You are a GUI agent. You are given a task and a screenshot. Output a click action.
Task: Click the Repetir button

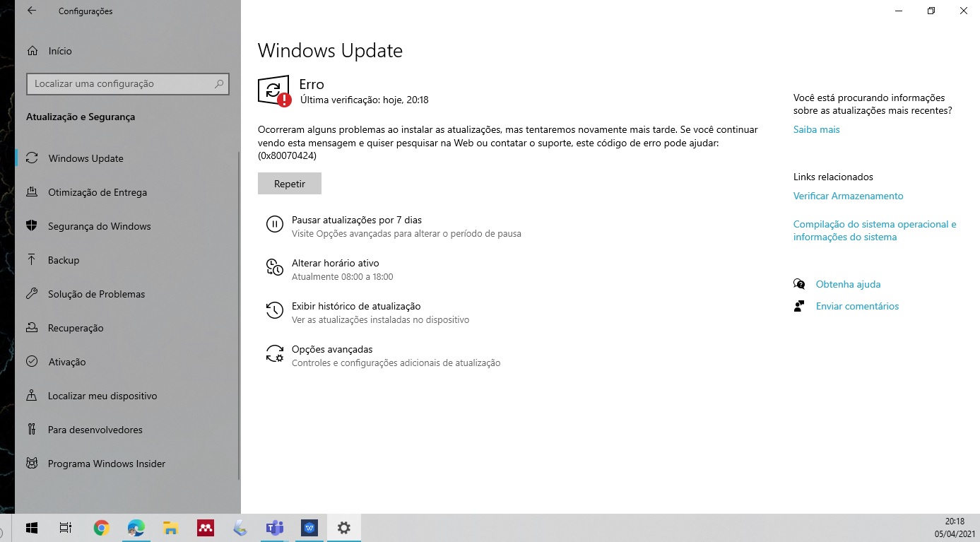(x=290, y=184)
